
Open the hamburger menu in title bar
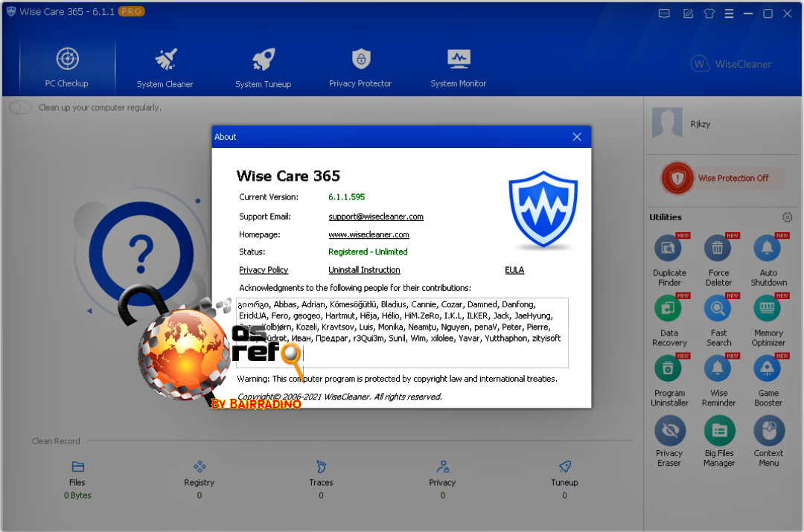tap(729, 13)
